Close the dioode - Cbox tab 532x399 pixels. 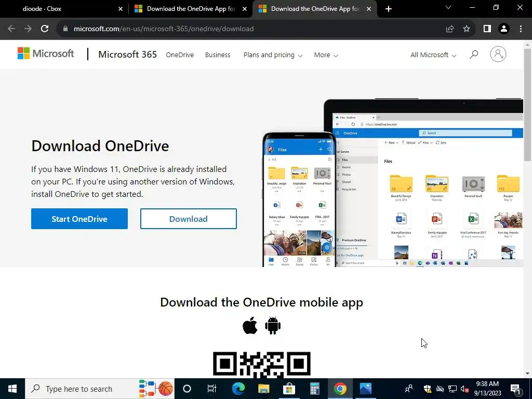tap(121, 9)
